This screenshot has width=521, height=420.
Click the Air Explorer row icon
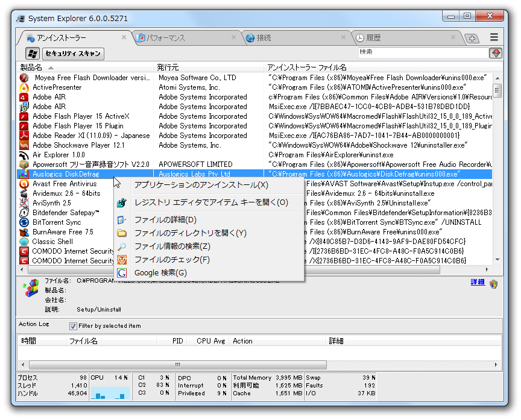point(24,155)
